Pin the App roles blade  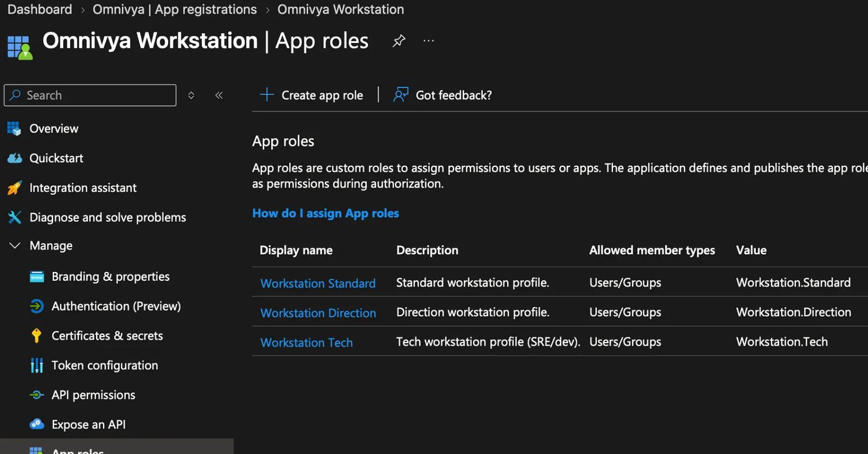click(399, 41)
